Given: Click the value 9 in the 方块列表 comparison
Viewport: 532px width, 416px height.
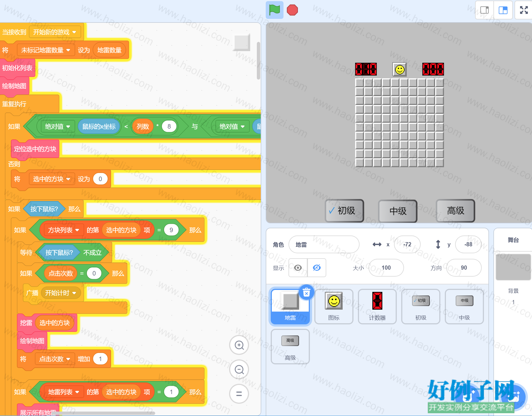Looking at the screenshot, I should coord(171,230).
